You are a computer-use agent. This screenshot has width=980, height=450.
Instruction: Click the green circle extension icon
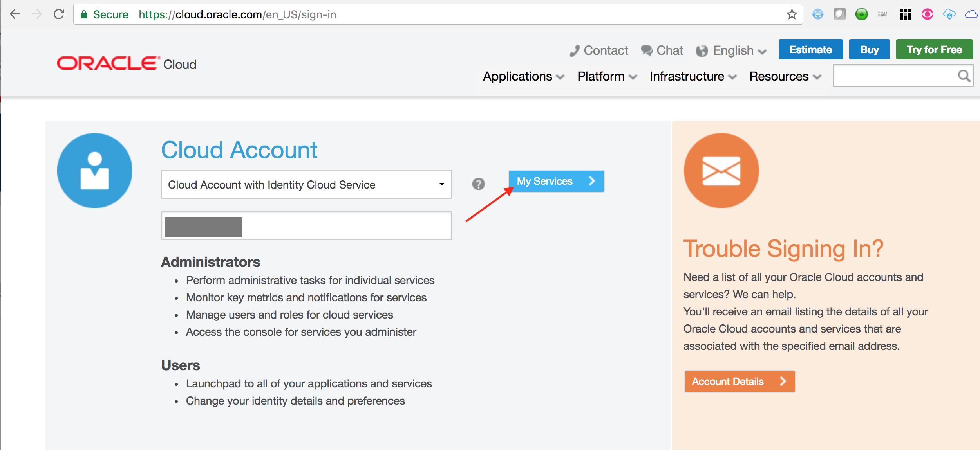861,14
